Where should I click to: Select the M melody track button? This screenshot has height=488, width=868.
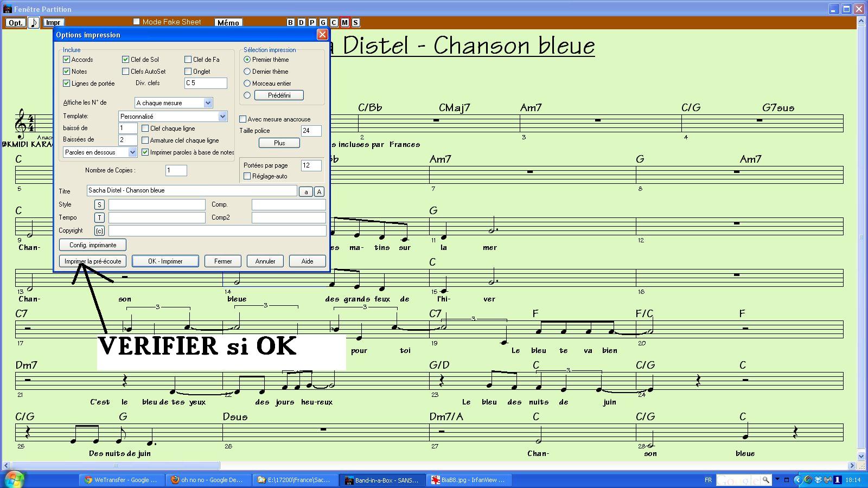344,22
